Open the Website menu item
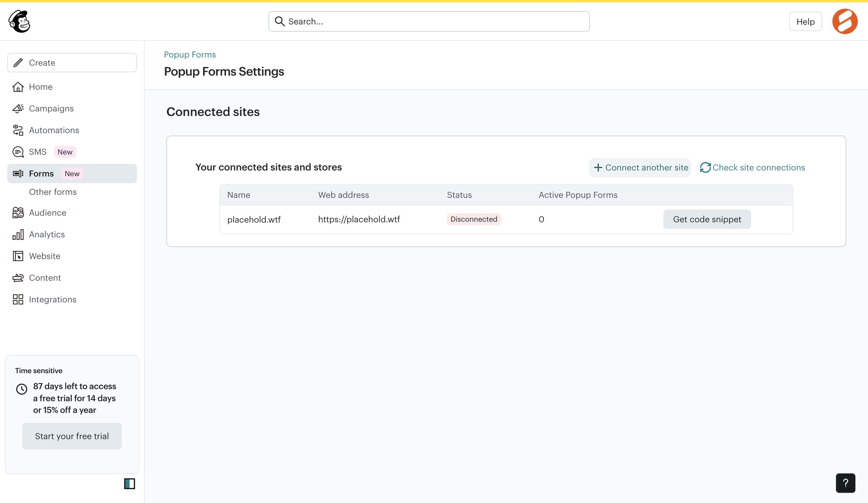This screenshot has height=503, width=868. (x=72, y=256)
